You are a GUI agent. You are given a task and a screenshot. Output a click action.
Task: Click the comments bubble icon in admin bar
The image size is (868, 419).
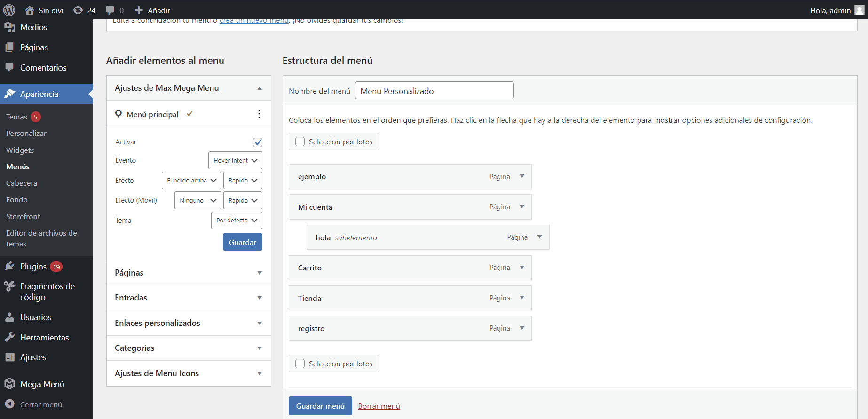(x=110, y=10)
